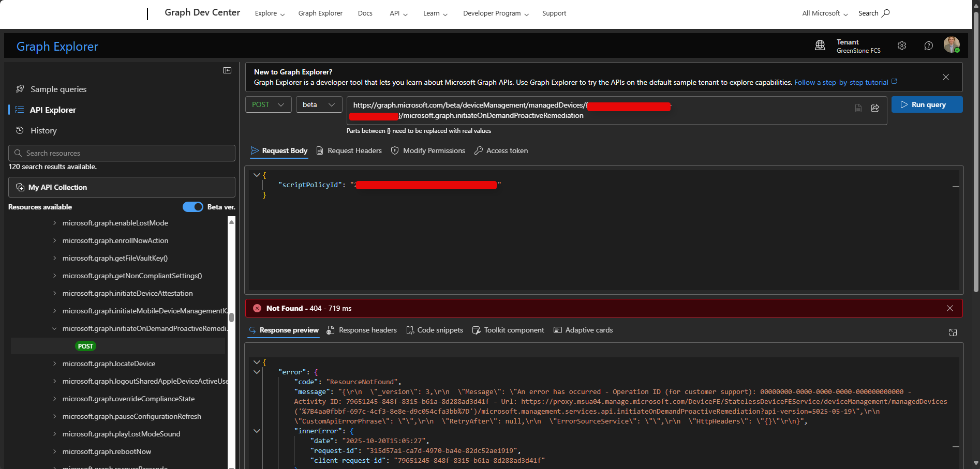This screenshot has width=980, height=469.
Task: Open Response headers tab
Action: point(362,330)
